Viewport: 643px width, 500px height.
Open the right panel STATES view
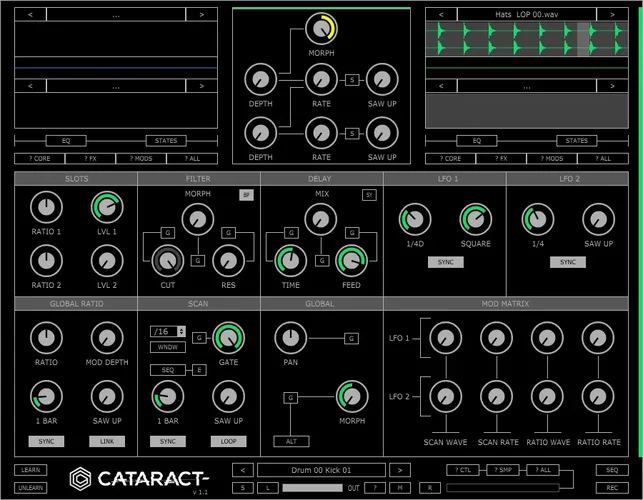pos(577,141)
